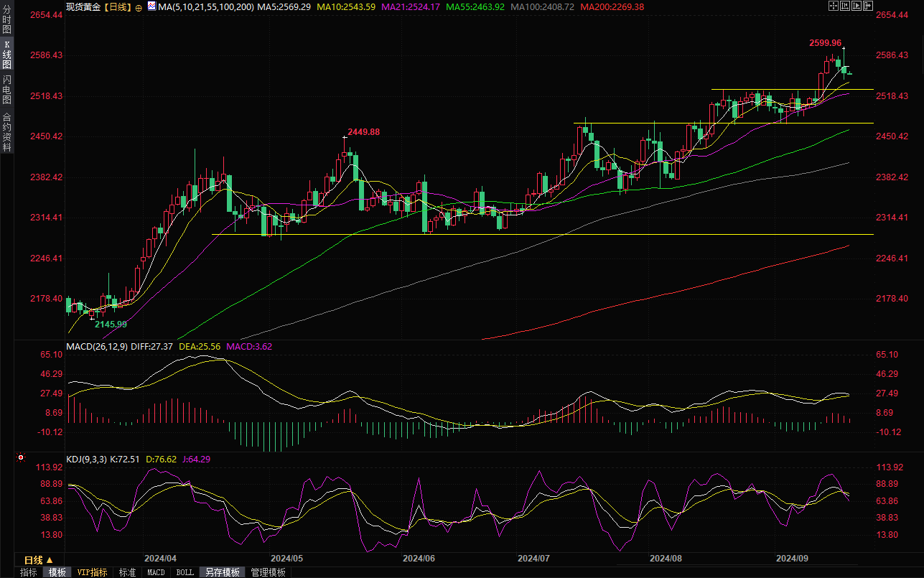924x578 pixels.
Task: Open the VIP指标 tab
Action: [x=93, y=572]
